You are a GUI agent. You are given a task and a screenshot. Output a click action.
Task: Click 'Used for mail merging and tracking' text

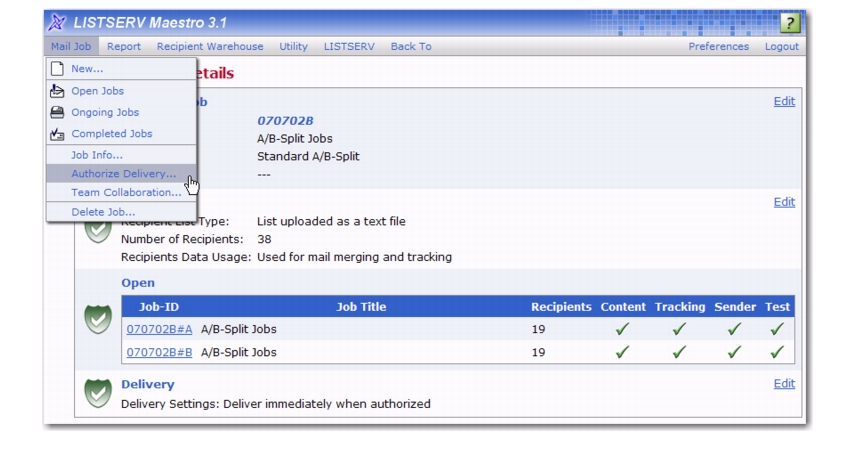pos(354,257)
